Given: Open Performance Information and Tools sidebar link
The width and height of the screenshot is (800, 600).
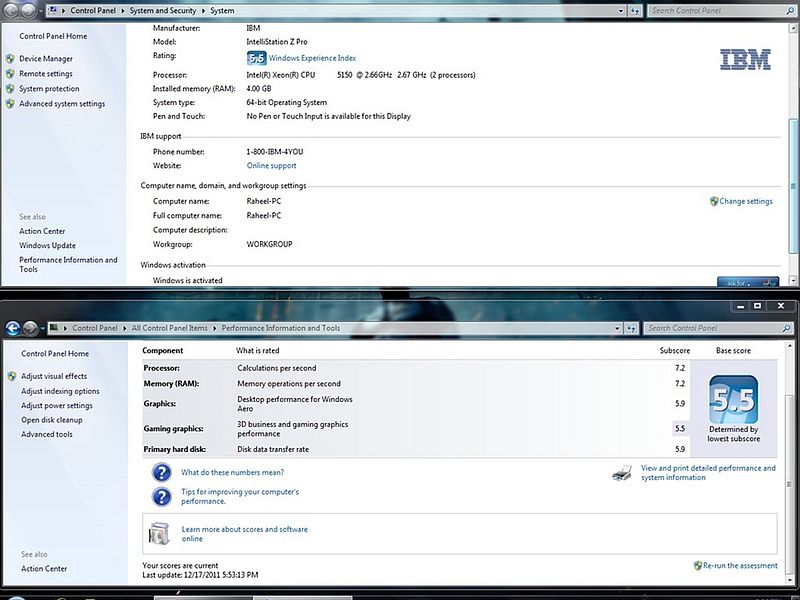Looking at the screenshot, I should [x=68, y=264].
